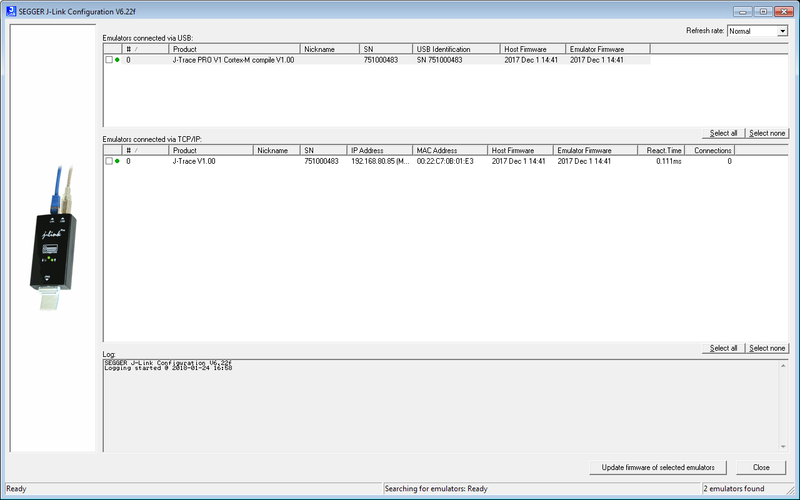Click the # column header in USB list

point(145,49)
